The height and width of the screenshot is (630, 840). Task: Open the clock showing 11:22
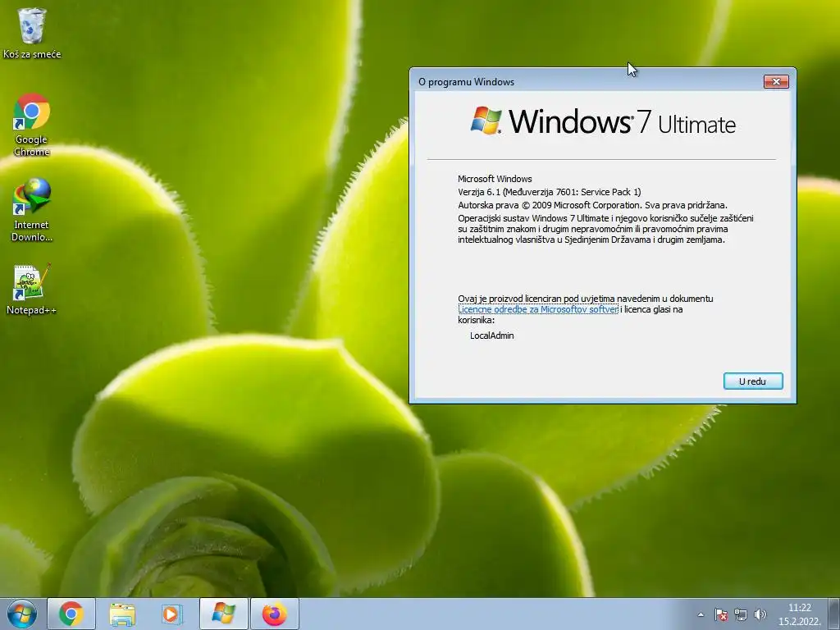(x=799, y=614)
